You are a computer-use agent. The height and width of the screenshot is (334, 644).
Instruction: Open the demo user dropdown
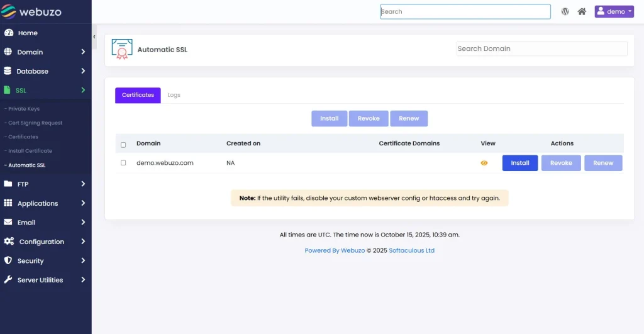(x=614, y=11)
